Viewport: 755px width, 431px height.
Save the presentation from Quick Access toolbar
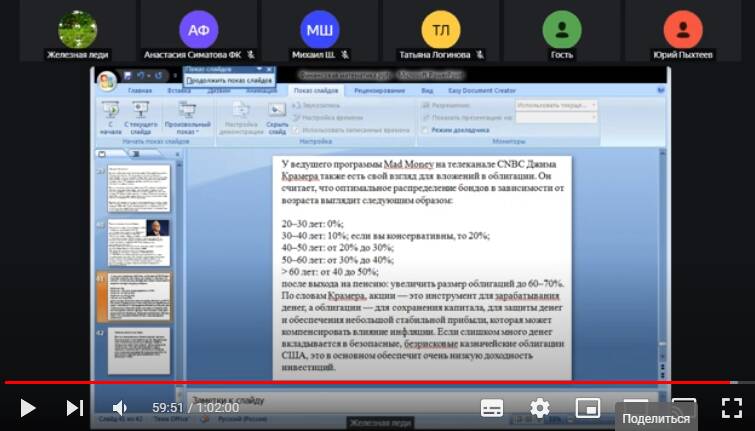[128, 76]
